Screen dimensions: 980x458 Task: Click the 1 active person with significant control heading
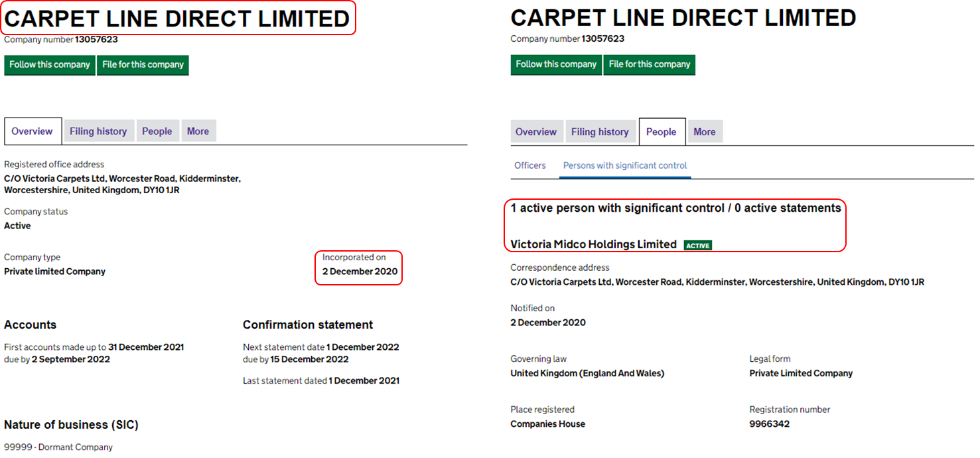tap(675, 208)
